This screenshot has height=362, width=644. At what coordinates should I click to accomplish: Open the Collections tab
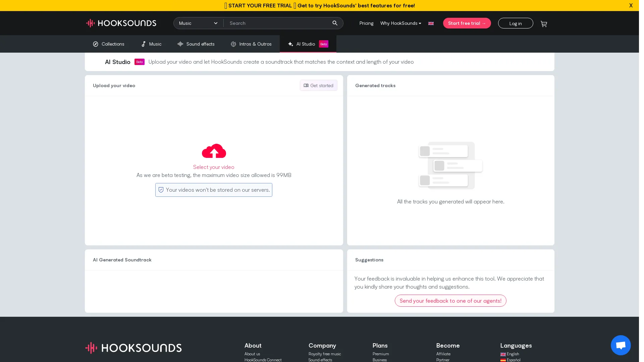click(109, 44)
